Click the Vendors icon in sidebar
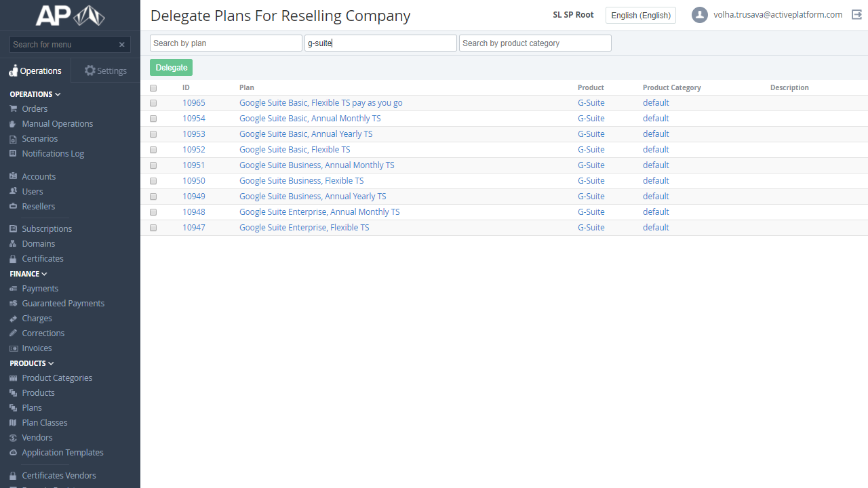The image size is (868, 488). [14, 437]
